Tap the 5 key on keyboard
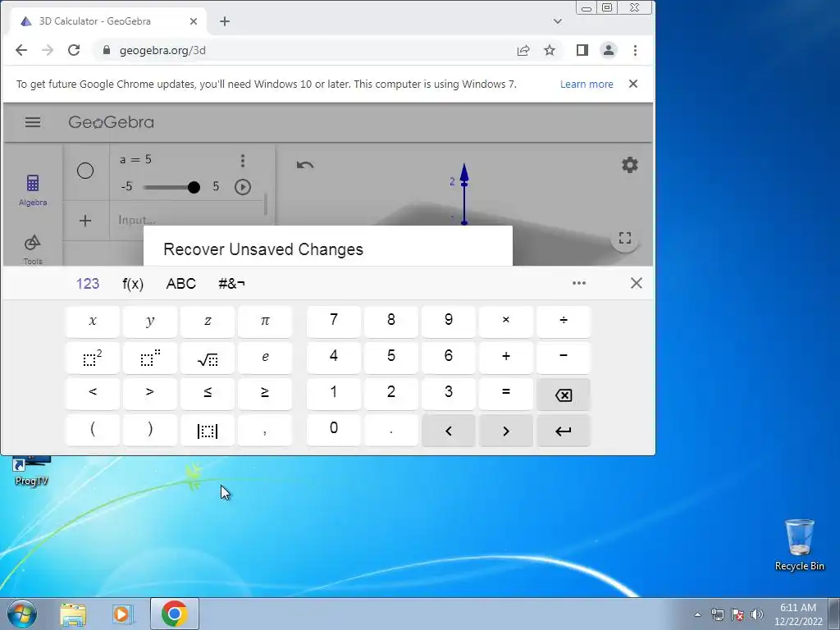Image resolution: width=840 pixels, height=630 pixels. pyautogui.click(x=391, y=358)
